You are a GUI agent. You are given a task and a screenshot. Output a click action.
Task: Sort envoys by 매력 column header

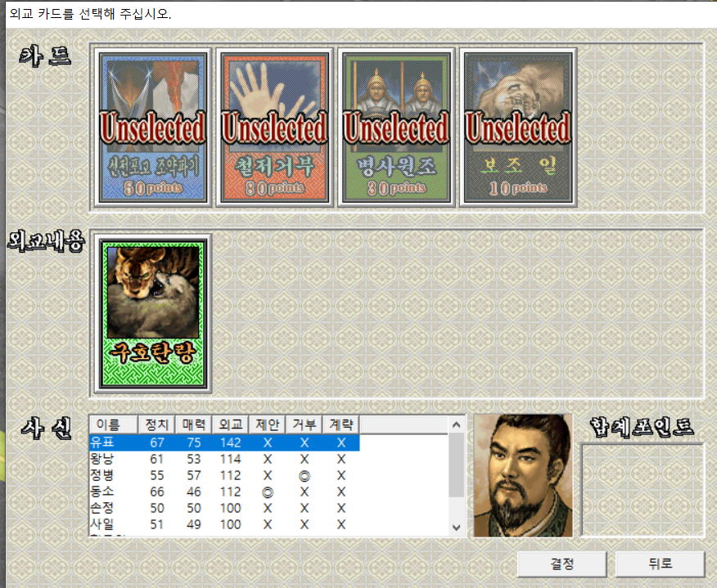[194, 424]
